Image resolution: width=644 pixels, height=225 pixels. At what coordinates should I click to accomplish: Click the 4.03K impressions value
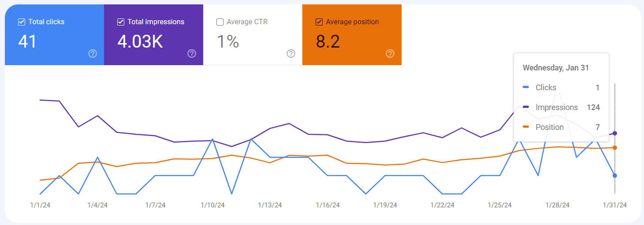coord(140,41)
